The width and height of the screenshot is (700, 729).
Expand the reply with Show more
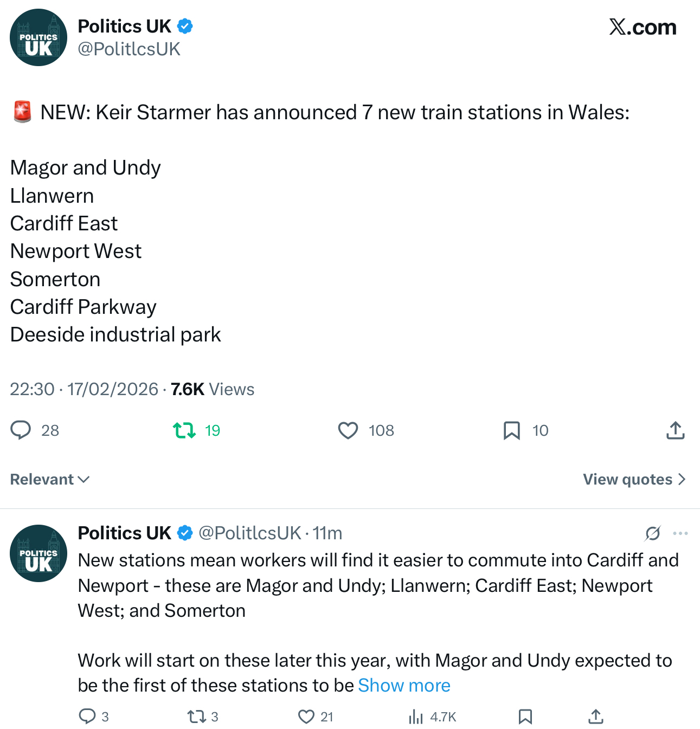tap(404, 686)
